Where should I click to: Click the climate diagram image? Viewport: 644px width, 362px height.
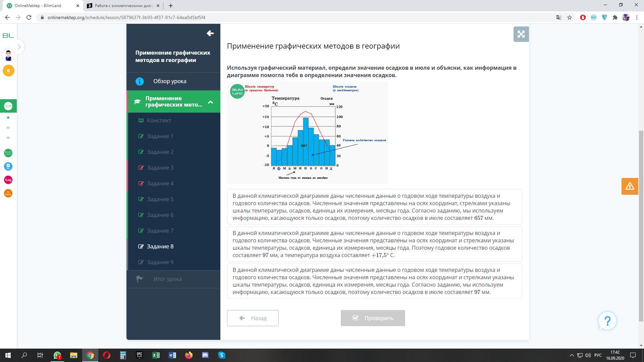pyautogui.click(x=307, y=132)
